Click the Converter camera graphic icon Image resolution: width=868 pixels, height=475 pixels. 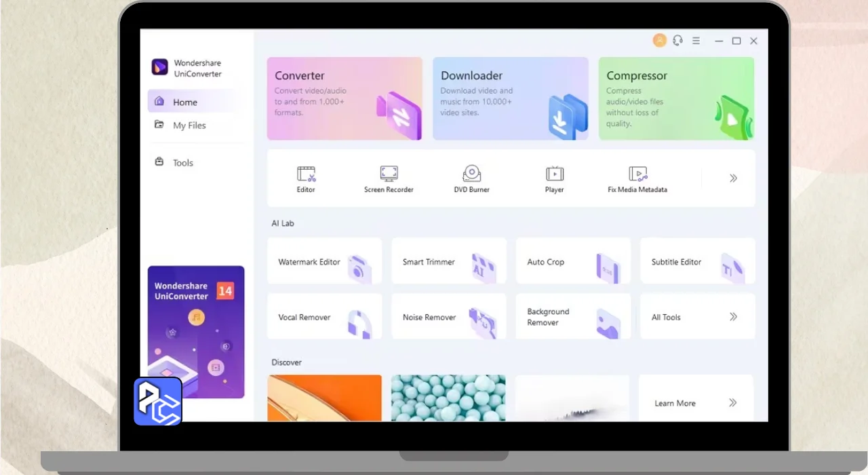[399, 115]
